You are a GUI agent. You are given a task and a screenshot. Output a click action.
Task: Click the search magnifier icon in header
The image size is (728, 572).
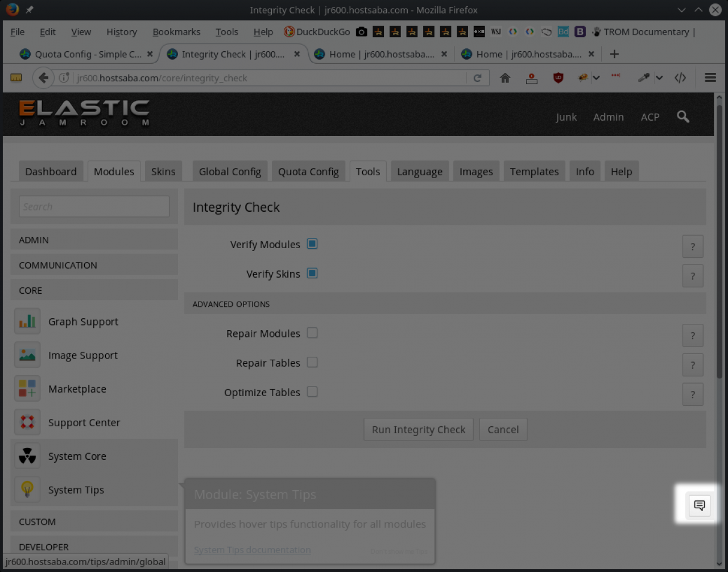(x=683, y=117)
